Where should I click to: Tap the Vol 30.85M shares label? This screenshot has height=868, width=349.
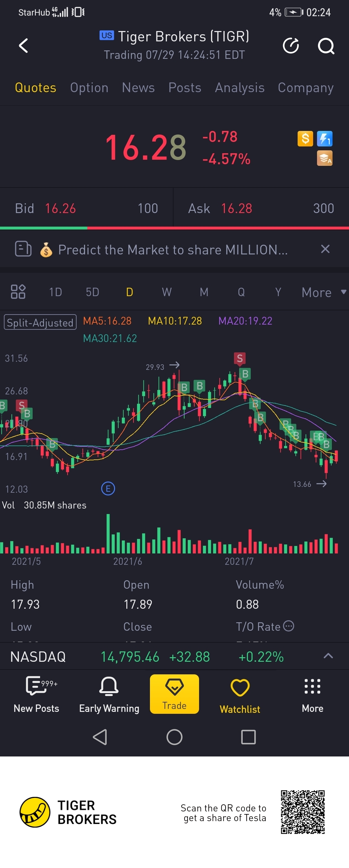44,505
